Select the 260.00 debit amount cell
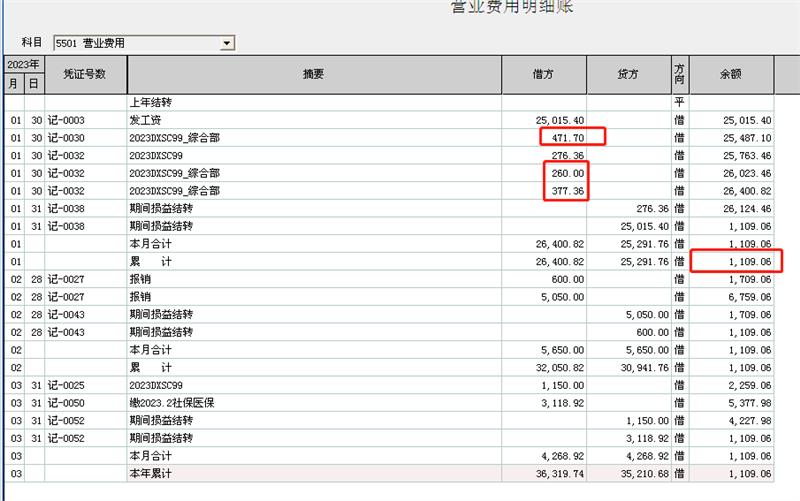Screen dimensions: 800x501 pos(566,173)
